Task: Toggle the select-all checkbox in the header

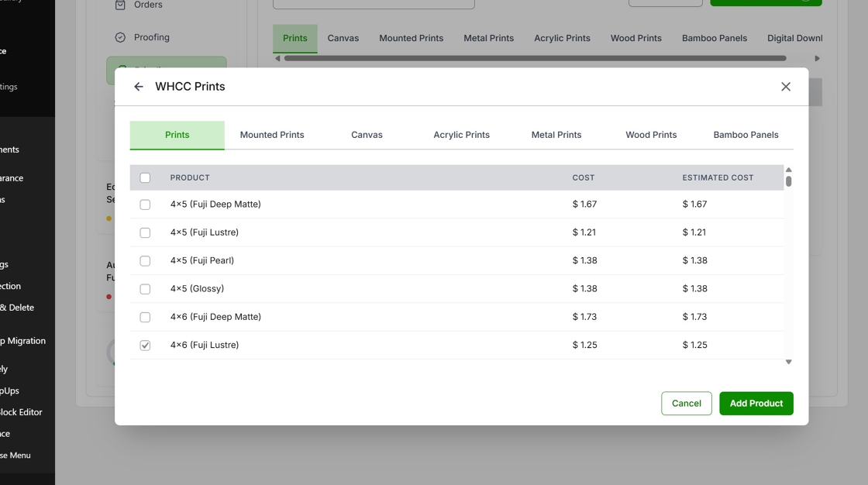Action: tap(145, 177)
